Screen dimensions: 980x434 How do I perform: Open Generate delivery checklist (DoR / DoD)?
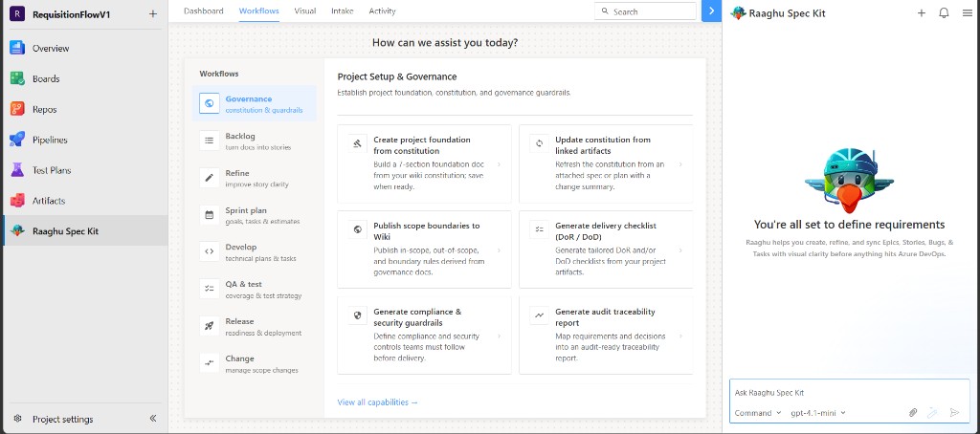606,250
